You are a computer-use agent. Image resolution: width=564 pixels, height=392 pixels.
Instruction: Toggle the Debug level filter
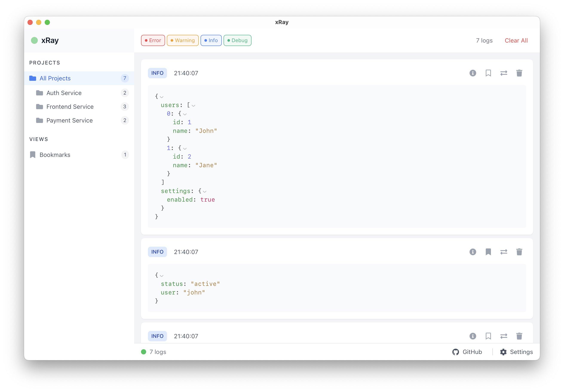coord(237,40)
